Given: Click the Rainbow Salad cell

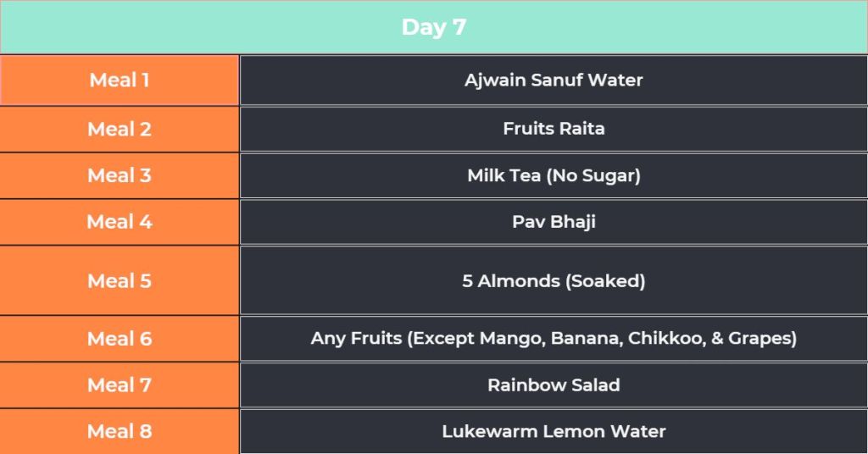Looking at the screenshot, I should click(x=554, y=385).
